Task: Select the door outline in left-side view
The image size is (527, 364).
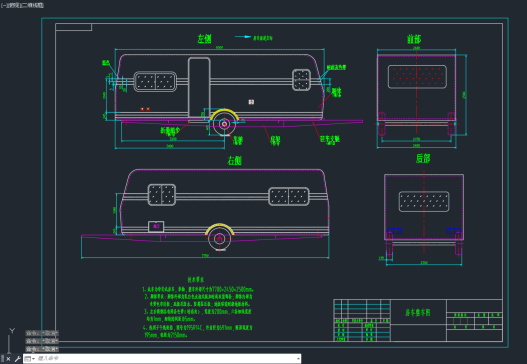Action: click(x=199, y=88)
